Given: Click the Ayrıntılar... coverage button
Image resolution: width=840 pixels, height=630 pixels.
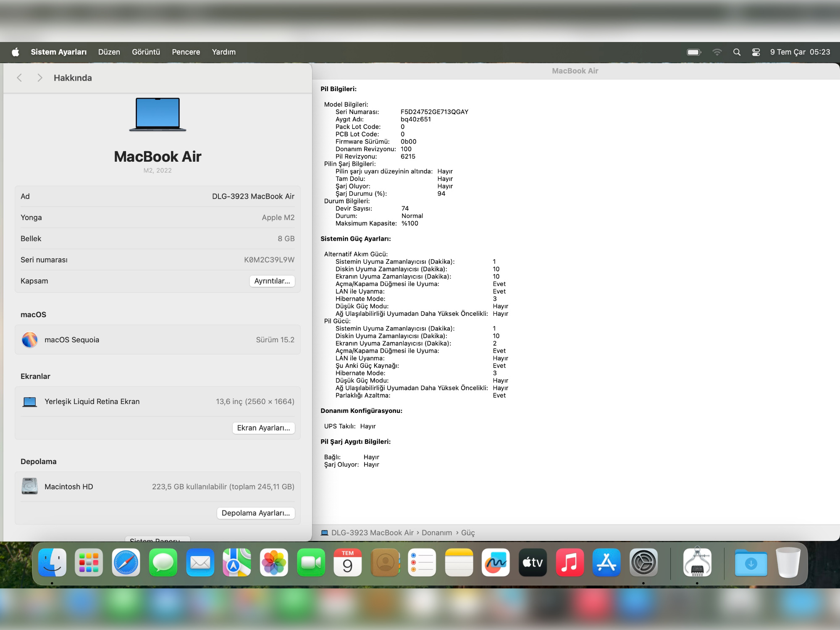Looking at the screenshot, I should click(x=272, y=281).
